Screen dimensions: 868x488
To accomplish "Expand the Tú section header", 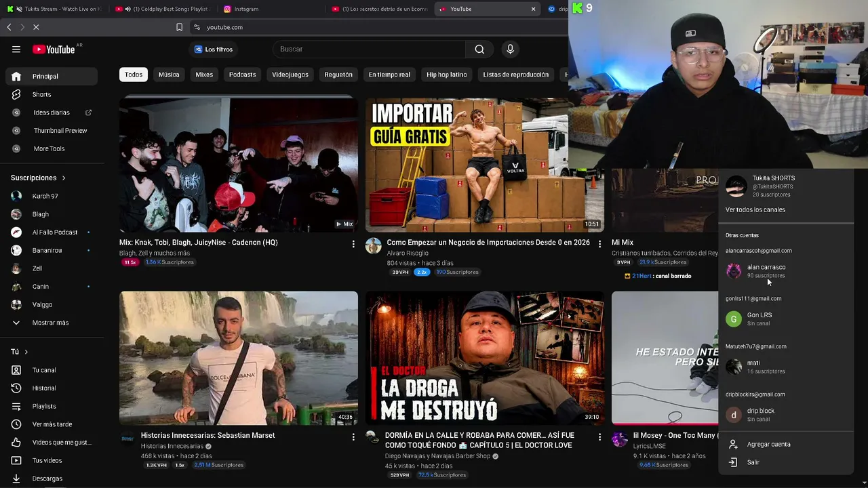I will pos(19,352).
